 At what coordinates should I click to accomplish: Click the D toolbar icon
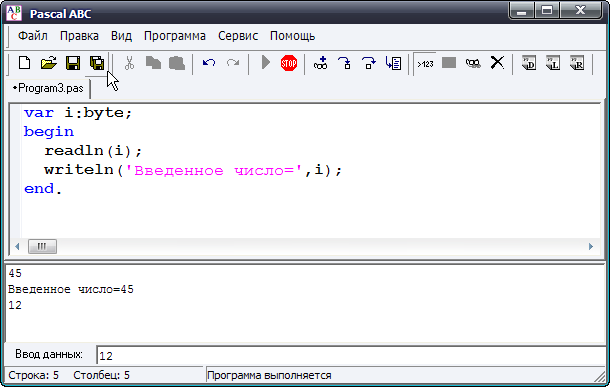pos(529,63)
